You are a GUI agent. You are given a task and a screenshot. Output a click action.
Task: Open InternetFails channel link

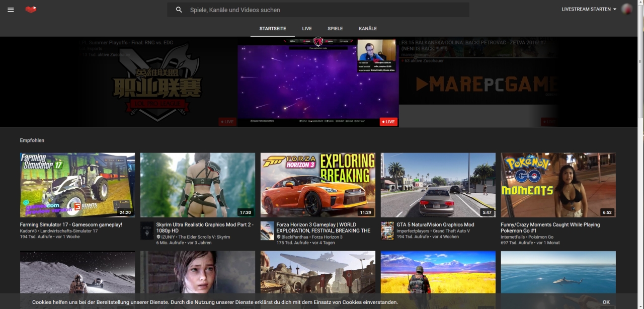point(513,237)
